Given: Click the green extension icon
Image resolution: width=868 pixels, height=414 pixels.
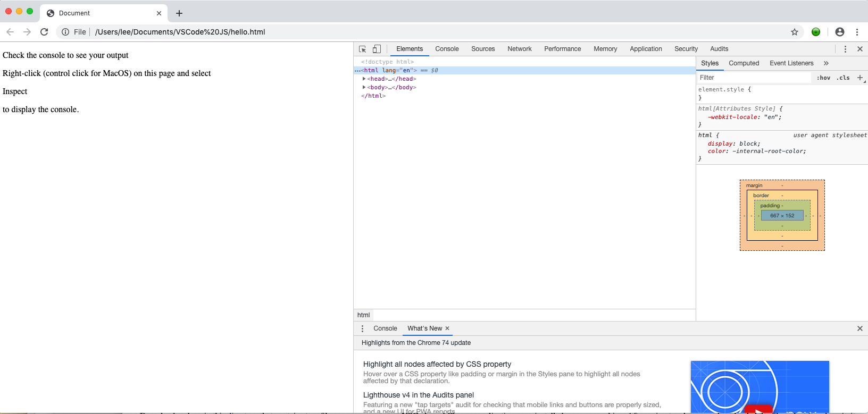Looking at the screenshot, I should coord(816,32).
